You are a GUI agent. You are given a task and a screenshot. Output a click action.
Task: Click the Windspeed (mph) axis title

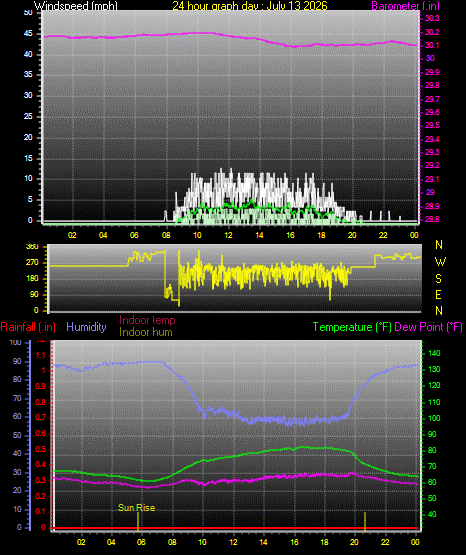76,6
